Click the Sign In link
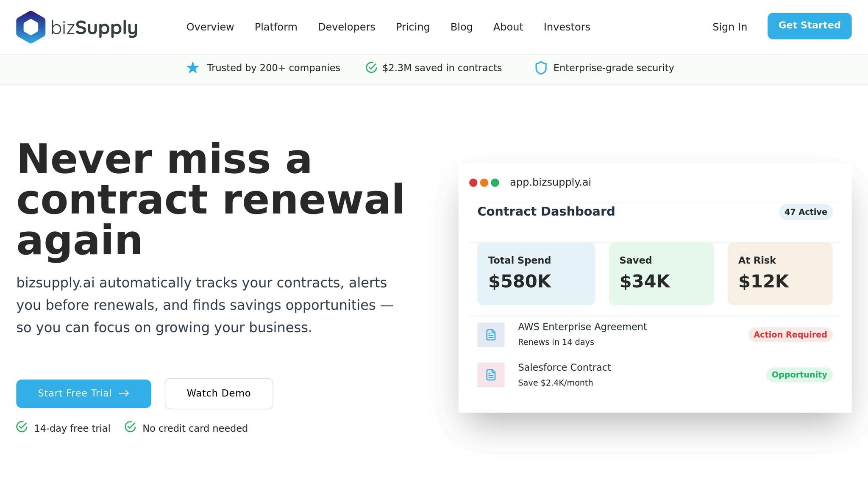This screenshot has height=488, width=868. point(729,27)
